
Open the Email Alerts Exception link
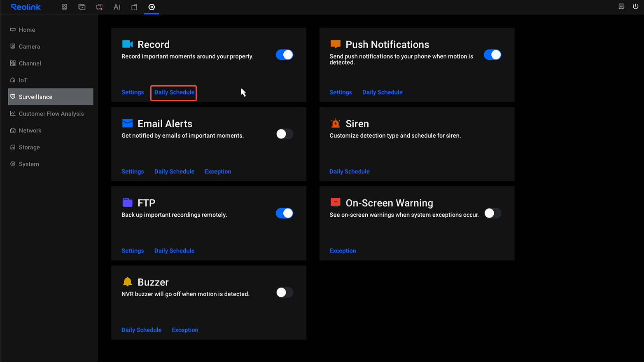(218, 171)
